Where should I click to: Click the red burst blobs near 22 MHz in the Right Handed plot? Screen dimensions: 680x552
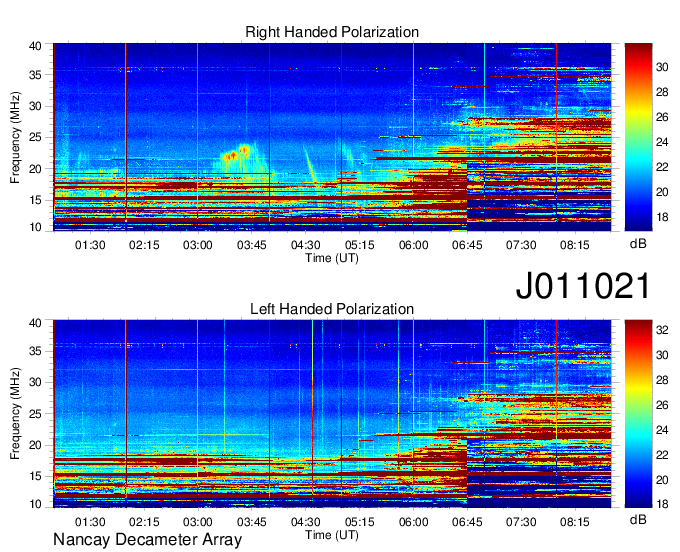point(237,153)
